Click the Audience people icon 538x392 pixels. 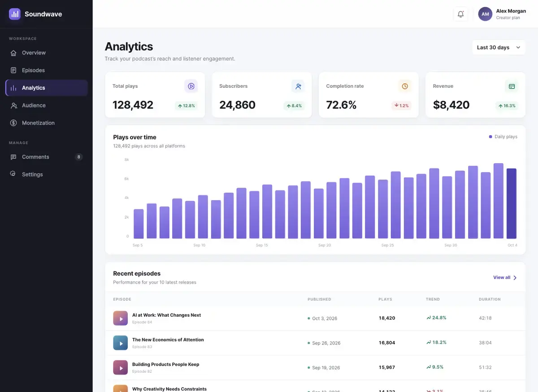tap(13, 105)
